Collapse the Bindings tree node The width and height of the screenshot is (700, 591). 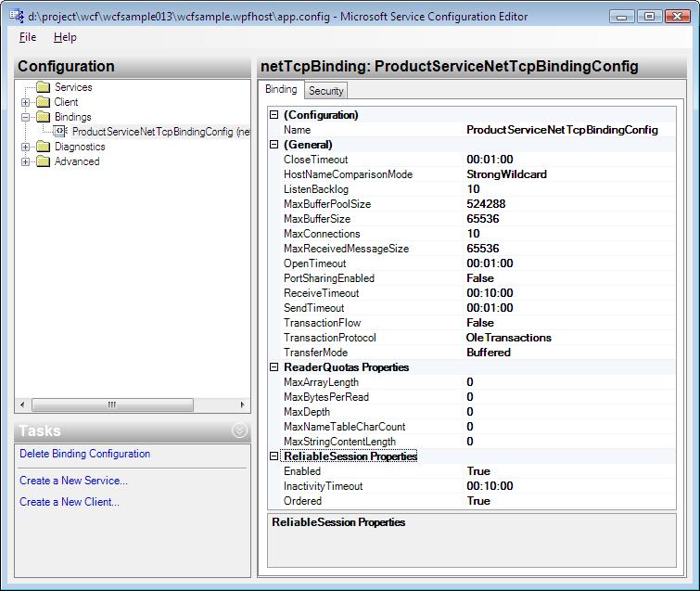click(x=25, y=117)
